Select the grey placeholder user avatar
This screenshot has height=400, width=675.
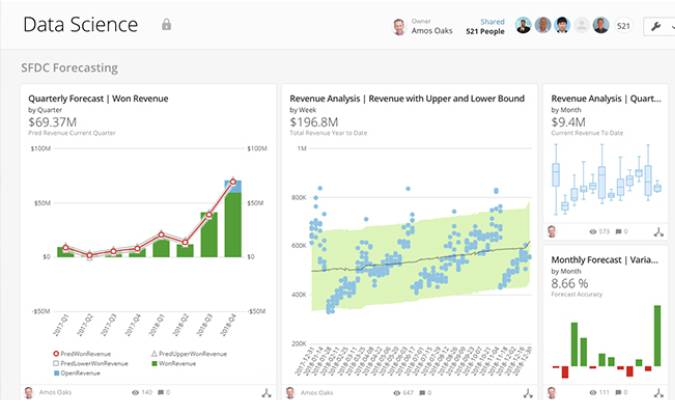coord(581,25)
